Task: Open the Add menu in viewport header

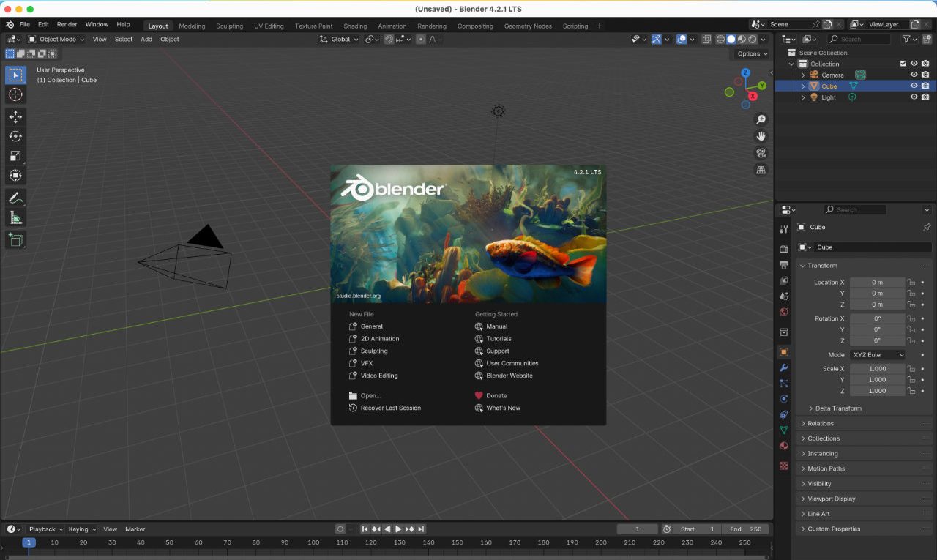Action: 146,40
